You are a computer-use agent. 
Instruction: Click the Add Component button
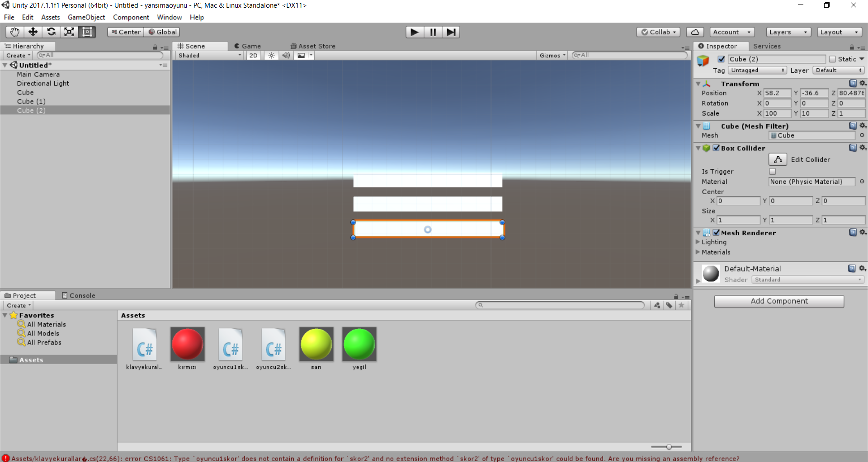778,301
